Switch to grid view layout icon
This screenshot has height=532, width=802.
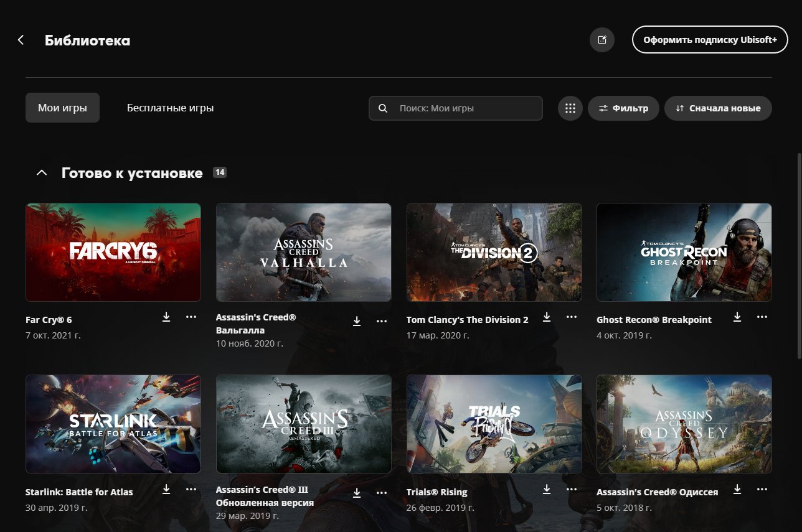pyautogui.click(x=570, y=108)
